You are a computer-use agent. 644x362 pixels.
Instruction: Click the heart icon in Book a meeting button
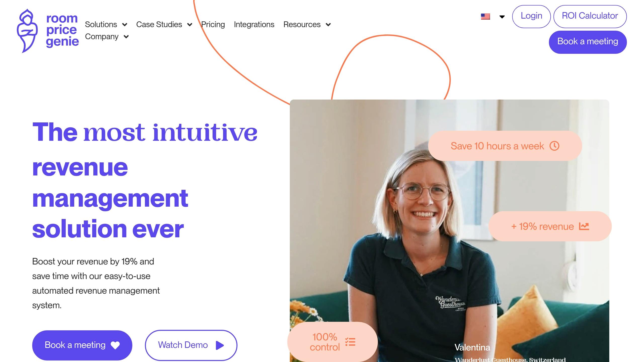(115, 345)
